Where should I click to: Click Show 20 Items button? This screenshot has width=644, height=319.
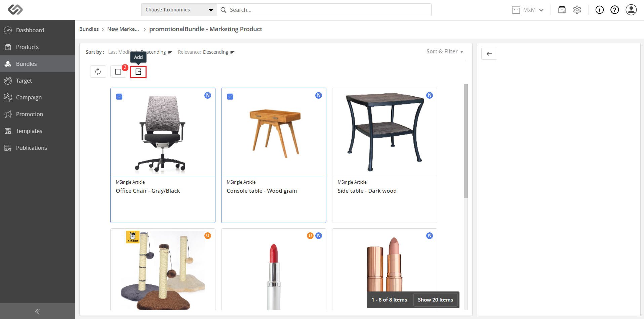(435, 300)
